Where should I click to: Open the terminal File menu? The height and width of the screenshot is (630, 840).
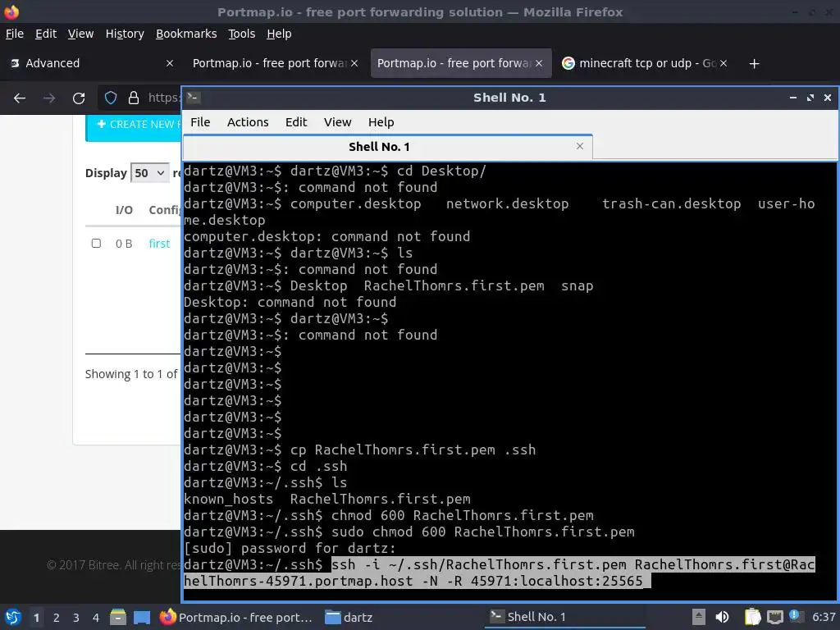[x=200, y=122]
